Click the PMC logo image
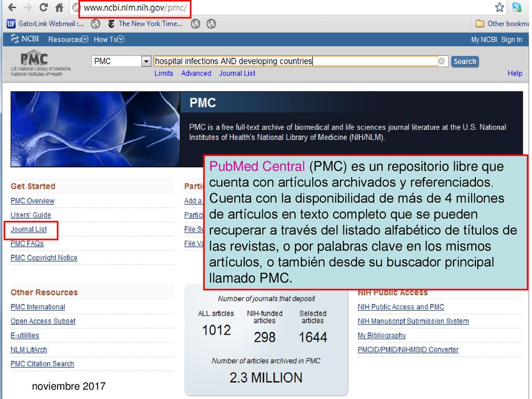The height and width of the screenshot is (399, 532). [x=34, y=59]
